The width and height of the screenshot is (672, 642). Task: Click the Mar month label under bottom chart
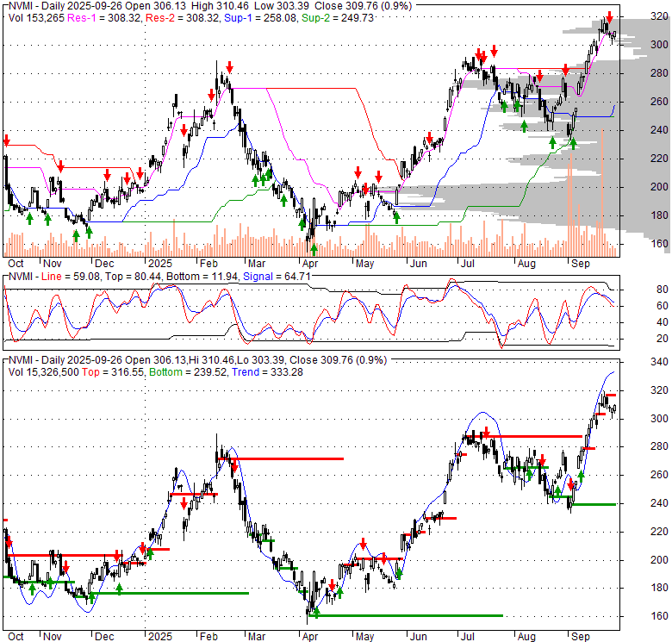(257, 637)
